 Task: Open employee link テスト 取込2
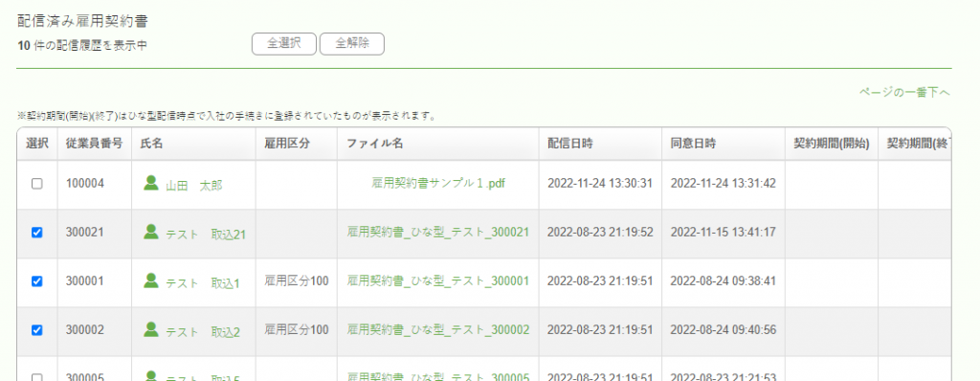[203, 331]
